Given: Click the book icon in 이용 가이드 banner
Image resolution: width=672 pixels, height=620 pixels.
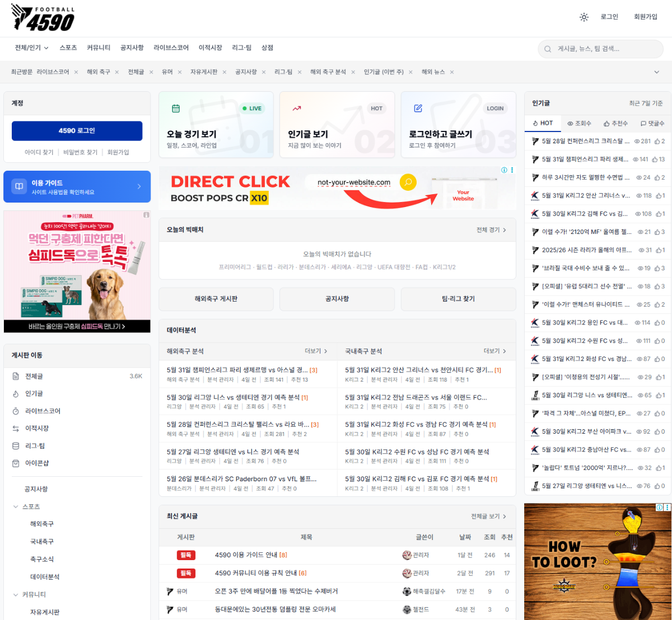Looking at the screenshot, I should 20,186.
